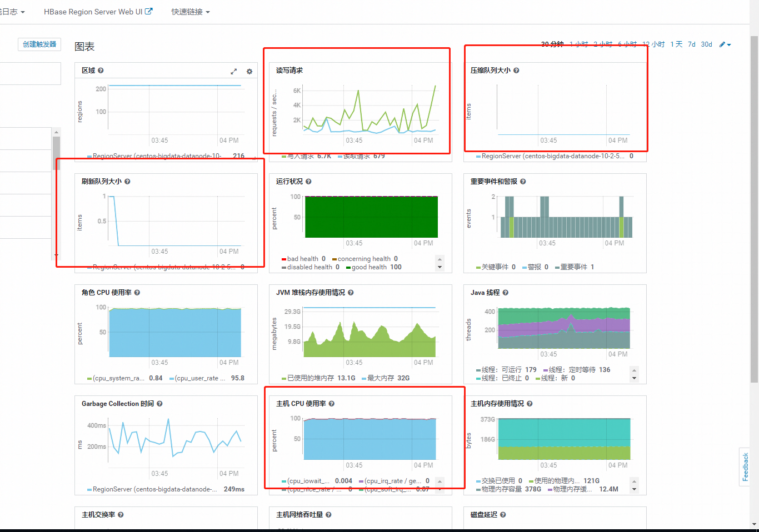
Task: Expand the 日志 menu in top bar
Action: point(13,12)
